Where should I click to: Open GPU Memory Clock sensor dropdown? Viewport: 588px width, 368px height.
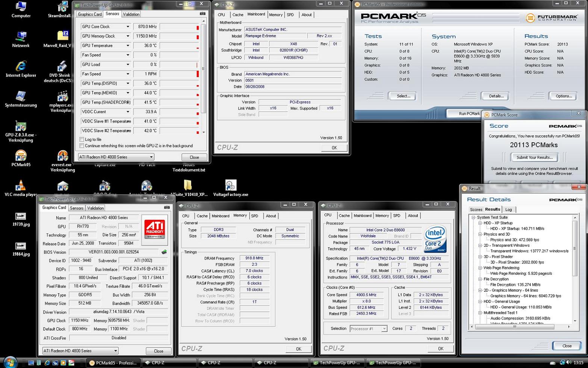click(128, 36)
